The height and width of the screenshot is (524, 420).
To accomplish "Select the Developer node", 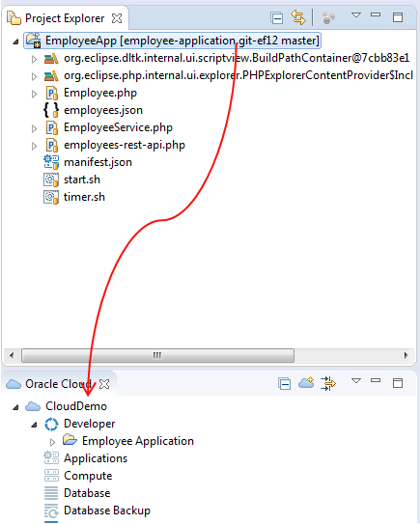I will (x=89, y=424).
